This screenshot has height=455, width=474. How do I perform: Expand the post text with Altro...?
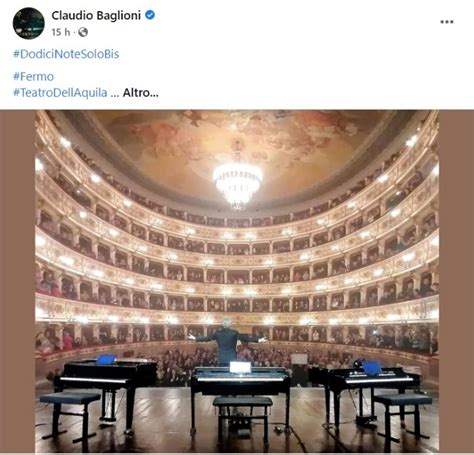(140, 92)
